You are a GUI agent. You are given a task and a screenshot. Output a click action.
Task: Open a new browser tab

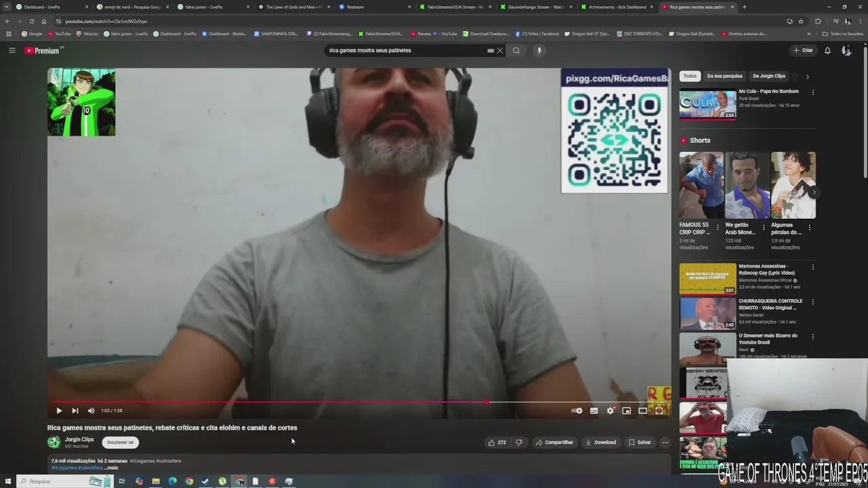click(x=744, y=7)
